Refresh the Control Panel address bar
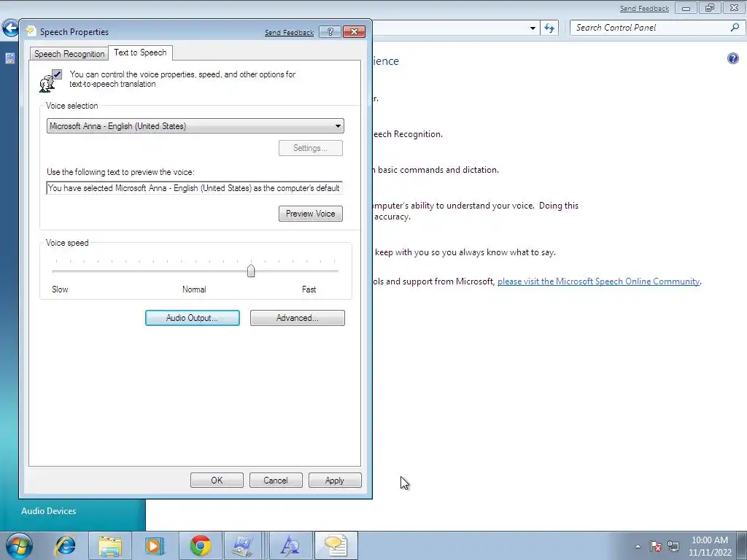This screenshot has width=747, height=560. pos(549,28)
